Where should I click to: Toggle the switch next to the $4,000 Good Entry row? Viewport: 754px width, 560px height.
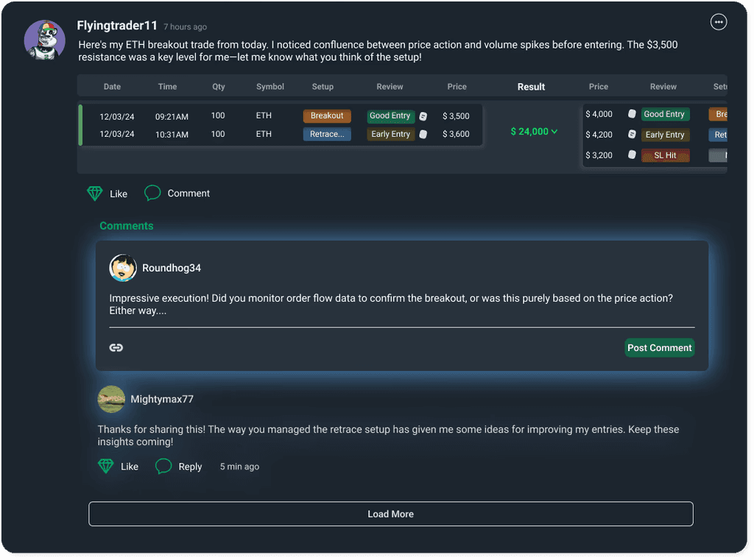pos(631,115)
